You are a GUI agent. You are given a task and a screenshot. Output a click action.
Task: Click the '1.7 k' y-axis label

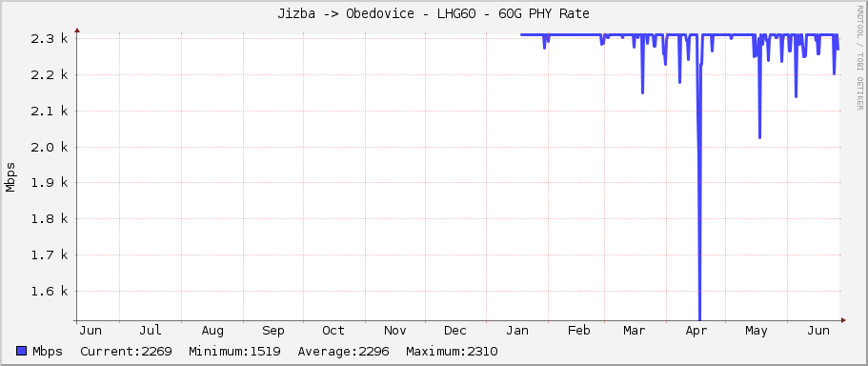click(50, 255)
